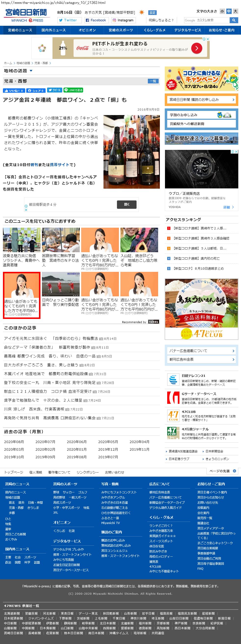Set text size to 中 (medium)

click(x=228, y=11)
